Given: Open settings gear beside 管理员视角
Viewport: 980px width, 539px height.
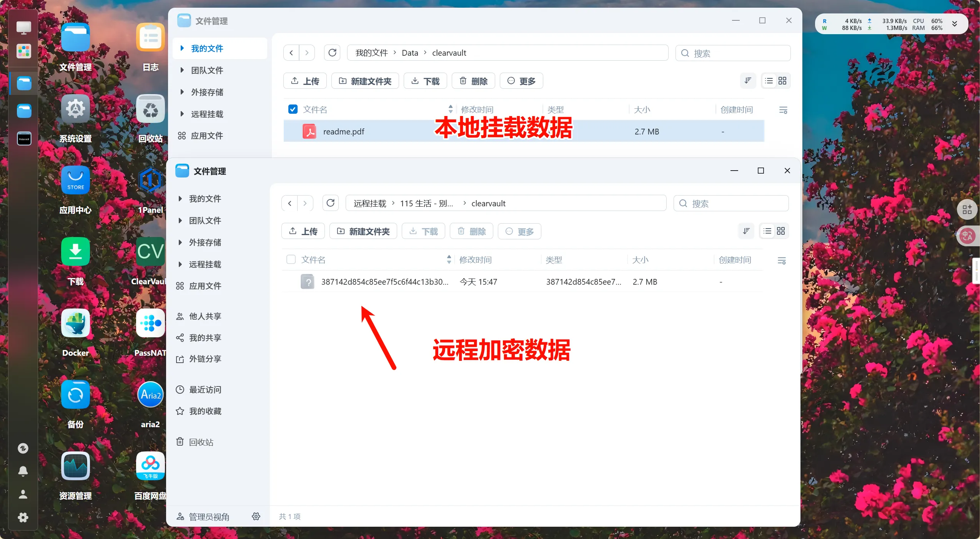Looking at the screenshot, I should click(x=256, y=517).
